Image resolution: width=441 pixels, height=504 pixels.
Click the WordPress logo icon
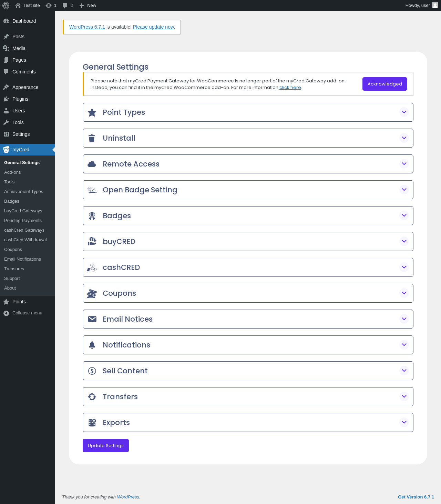point(6,6)
